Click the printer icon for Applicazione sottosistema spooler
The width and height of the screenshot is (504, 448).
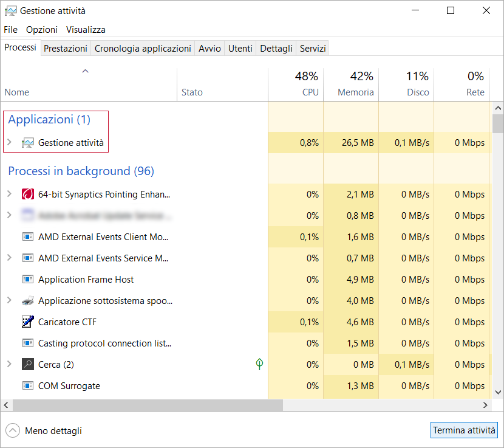click(x=27, y=301)
